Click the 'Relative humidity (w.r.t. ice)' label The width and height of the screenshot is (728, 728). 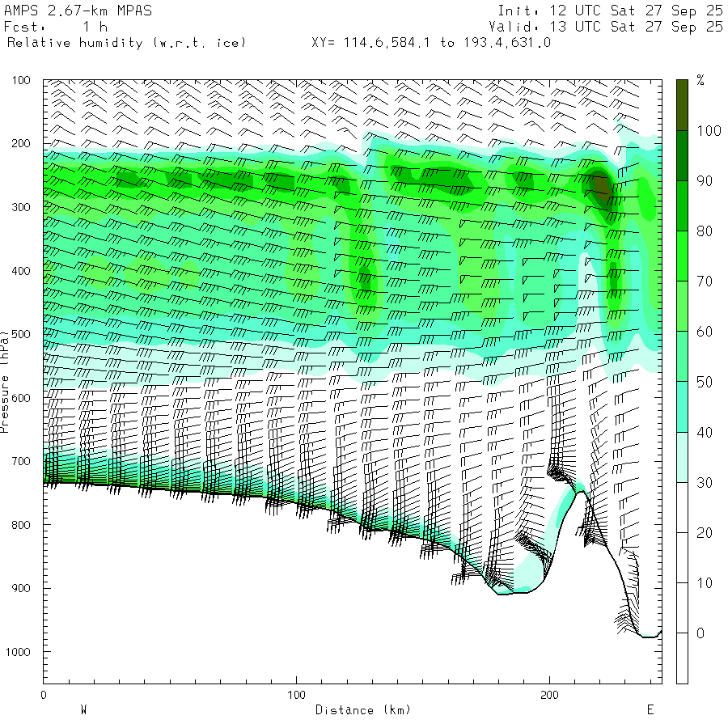(126, 43)
